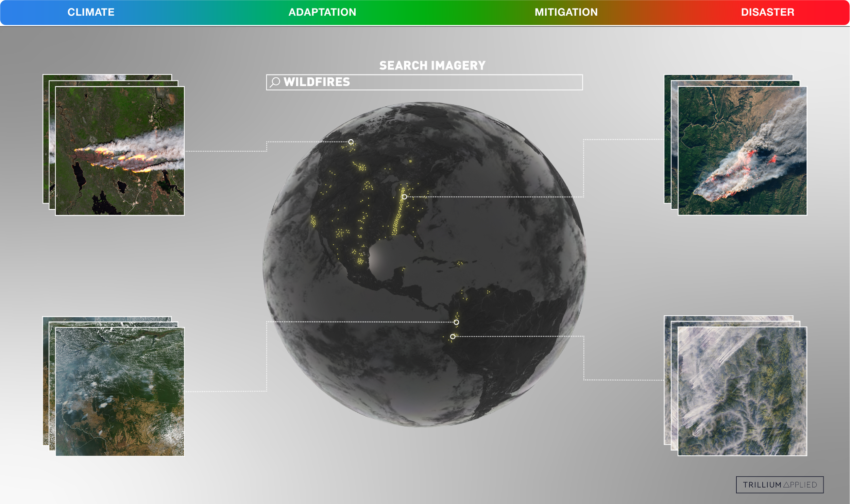The width and height of the screenshot is (850, 504).
Task: Click the SEARCH IMAGERY heading
Action: coord(432,66)
